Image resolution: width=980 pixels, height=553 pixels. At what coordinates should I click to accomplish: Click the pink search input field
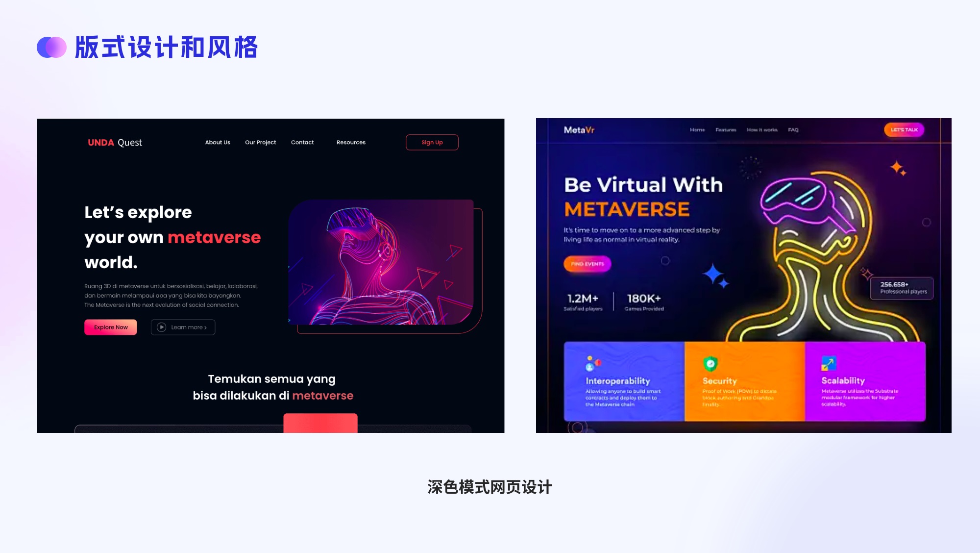pyautogui.click(x=322, y=424)
